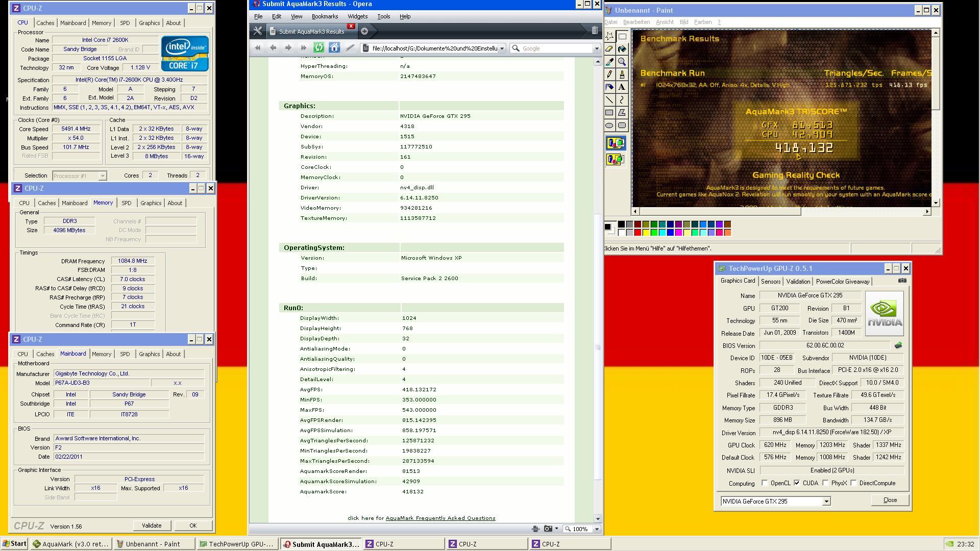Select the Rounded Rectangle tool
Image resolution: width=980 pixels, height=551 pixels.
(622, 126)
